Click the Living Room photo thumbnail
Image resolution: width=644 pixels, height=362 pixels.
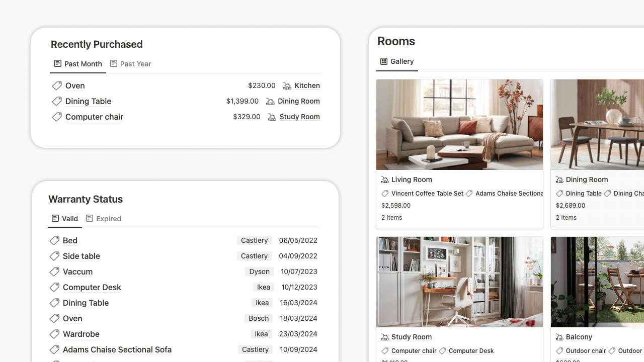pyautogui.click(x=459, y=124)
